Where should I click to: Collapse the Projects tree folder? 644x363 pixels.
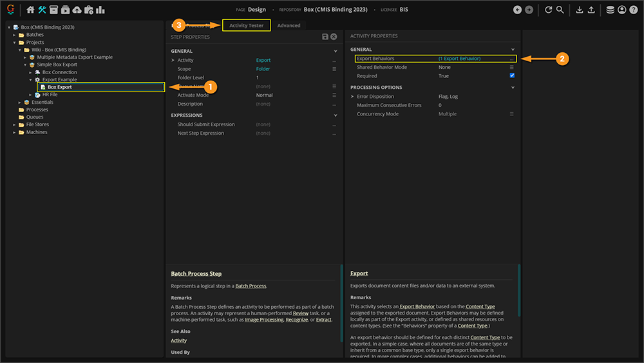(14, 43)
